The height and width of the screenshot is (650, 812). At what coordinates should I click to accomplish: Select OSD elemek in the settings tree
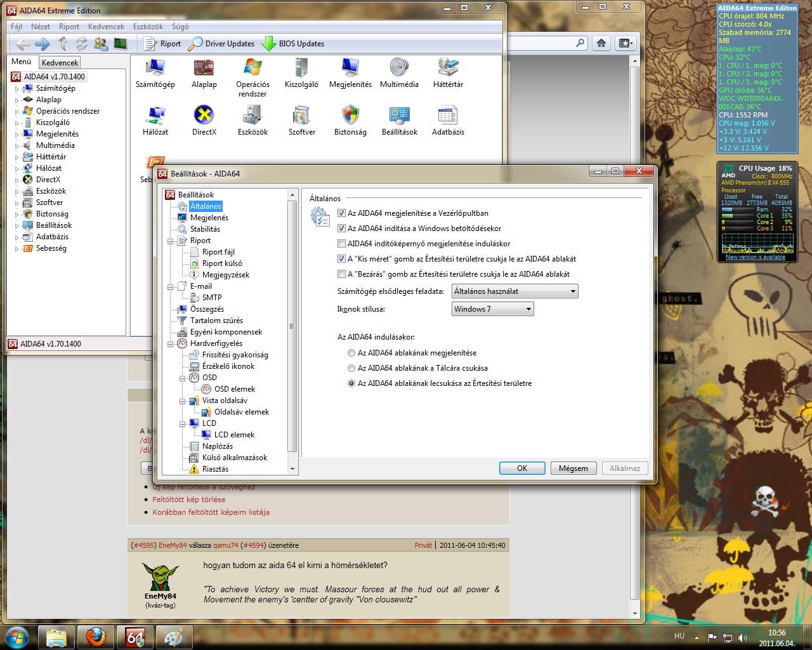point(235,389)
